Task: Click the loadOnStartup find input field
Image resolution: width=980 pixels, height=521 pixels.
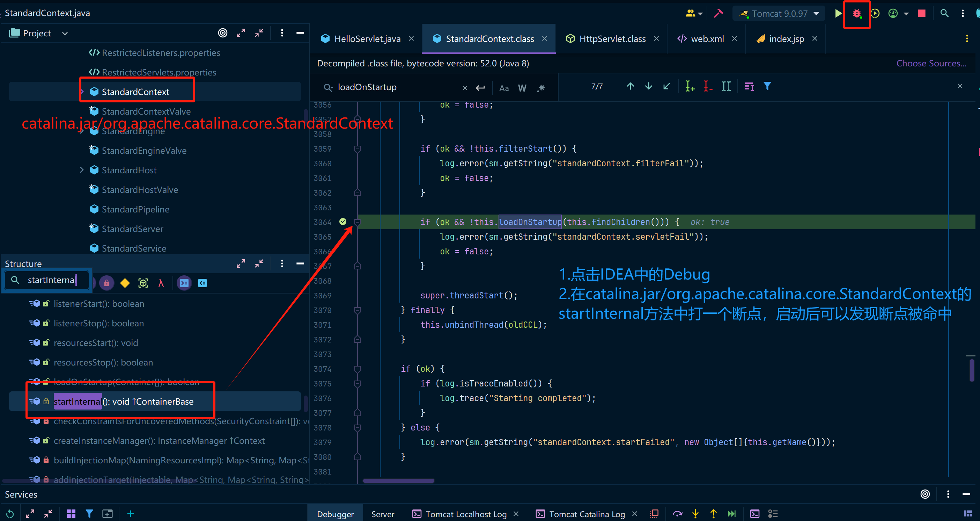Action: pyautogui.click(x=396, y=87)
